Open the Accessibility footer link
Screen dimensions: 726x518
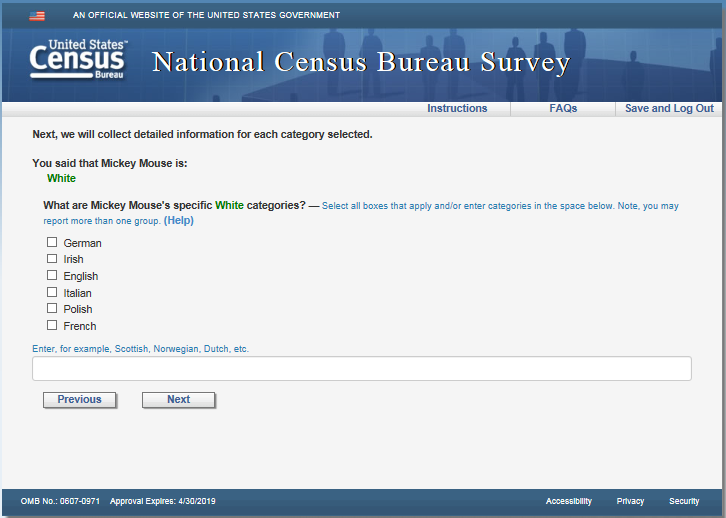click(569, 501)
